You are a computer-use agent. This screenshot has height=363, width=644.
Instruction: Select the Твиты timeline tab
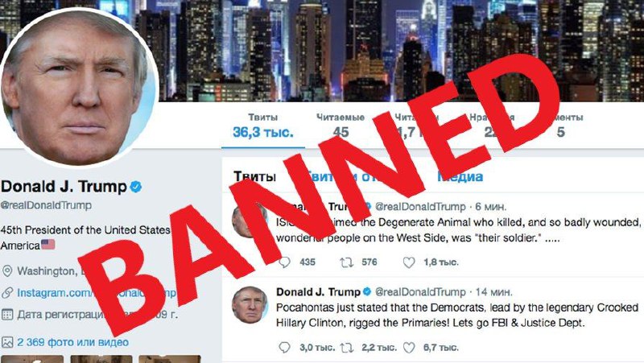(254, 177)
